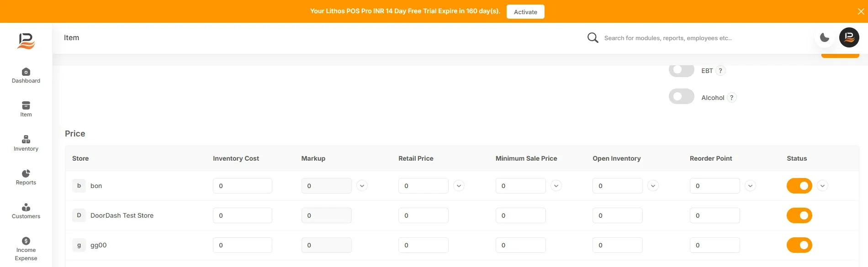The width and height of the screenshot is (868, 267).
Task: Toggle dark mode moon icon
Action: coord(825,37)
